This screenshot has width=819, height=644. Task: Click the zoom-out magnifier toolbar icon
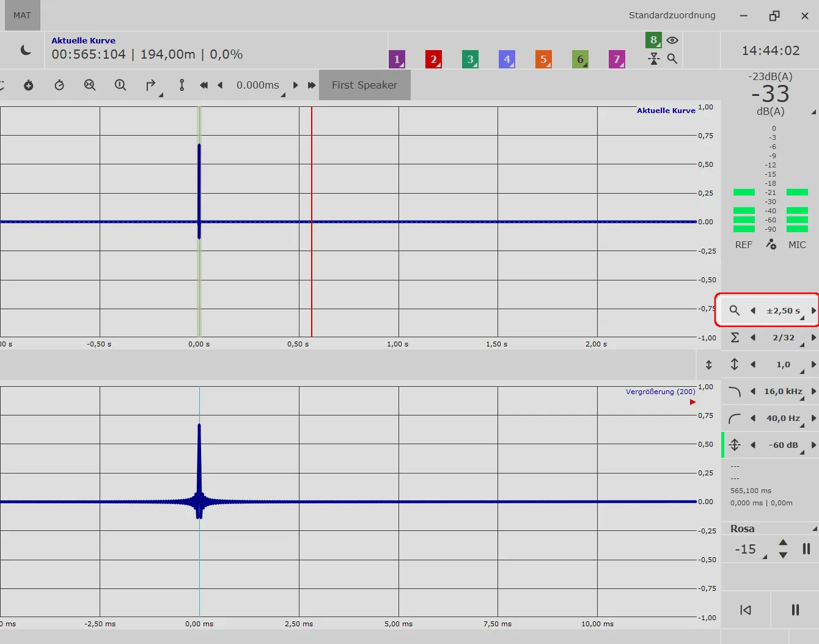click(90, 85)
